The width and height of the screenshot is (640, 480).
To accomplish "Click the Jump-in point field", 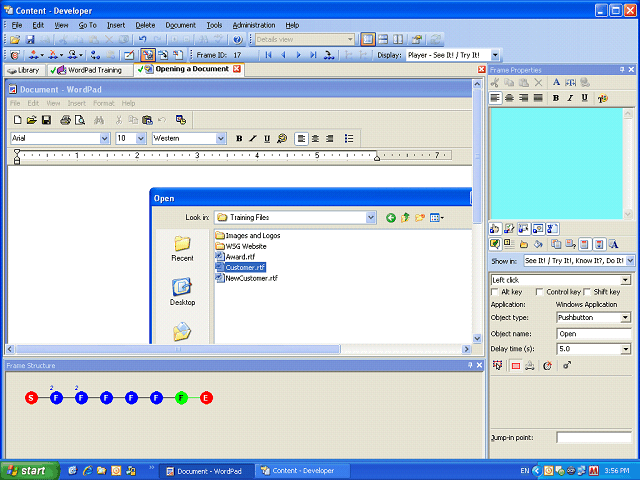I will click(594, 438).
